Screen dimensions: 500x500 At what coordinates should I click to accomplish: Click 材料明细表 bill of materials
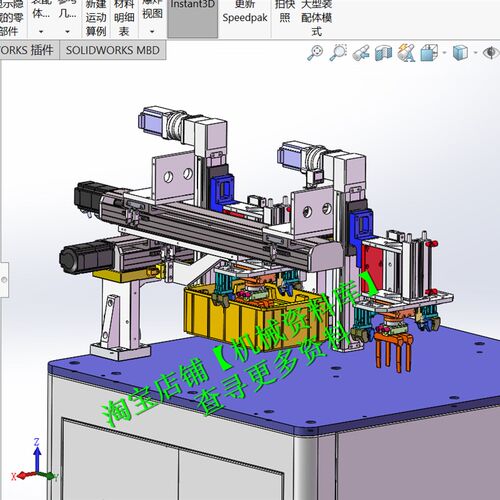pos(124,18)
